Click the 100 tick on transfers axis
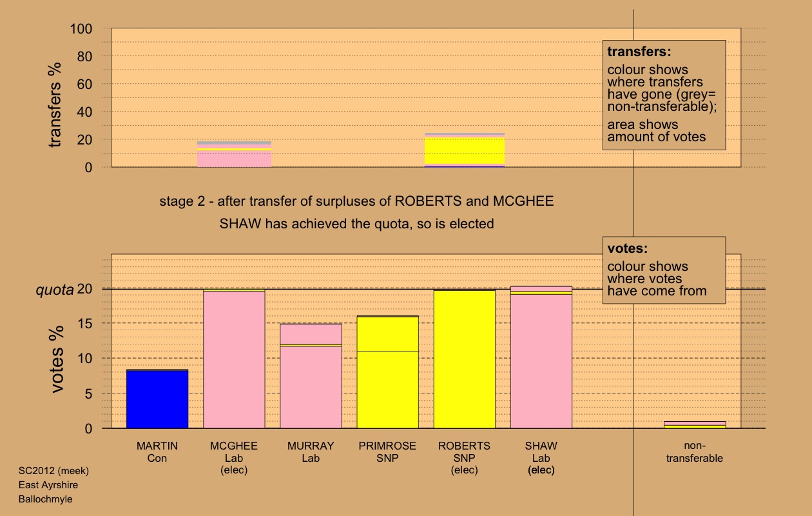This screenshot has width=812, height=516. [x=82, y=29]
